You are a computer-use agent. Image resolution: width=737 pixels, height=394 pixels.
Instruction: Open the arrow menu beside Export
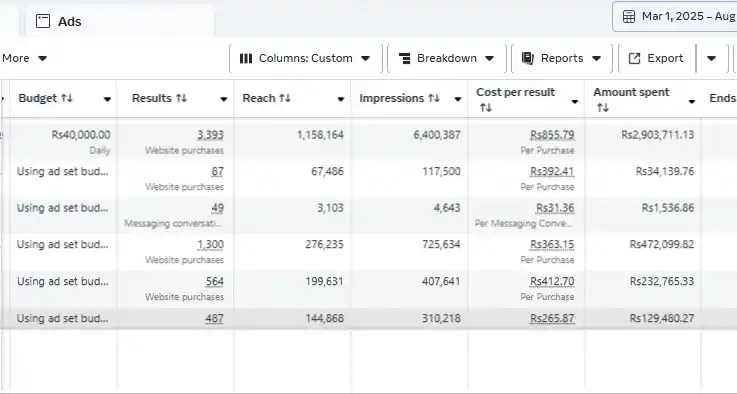712,58
